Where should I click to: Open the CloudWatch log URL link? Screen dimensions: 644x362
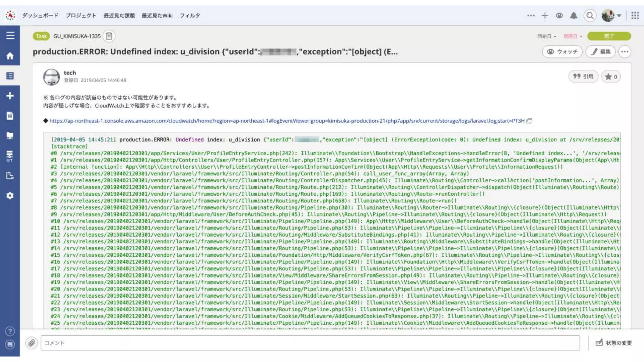tap(287, 121)
